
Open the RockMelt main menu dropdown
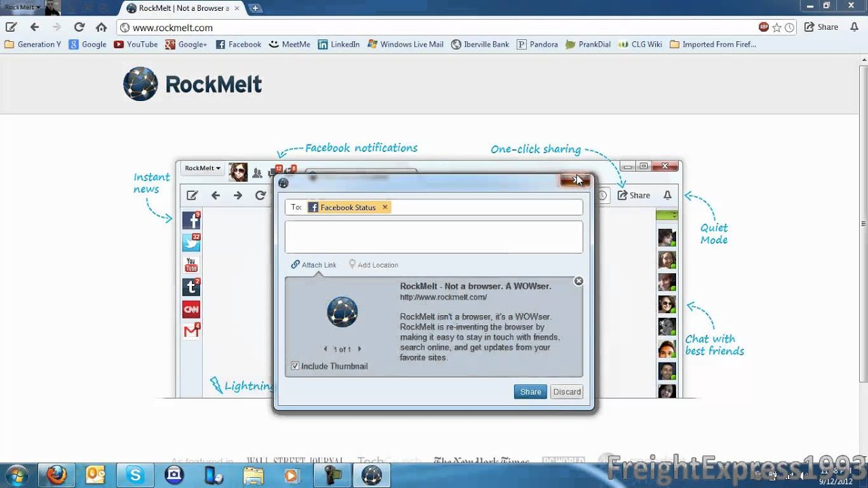22,7
